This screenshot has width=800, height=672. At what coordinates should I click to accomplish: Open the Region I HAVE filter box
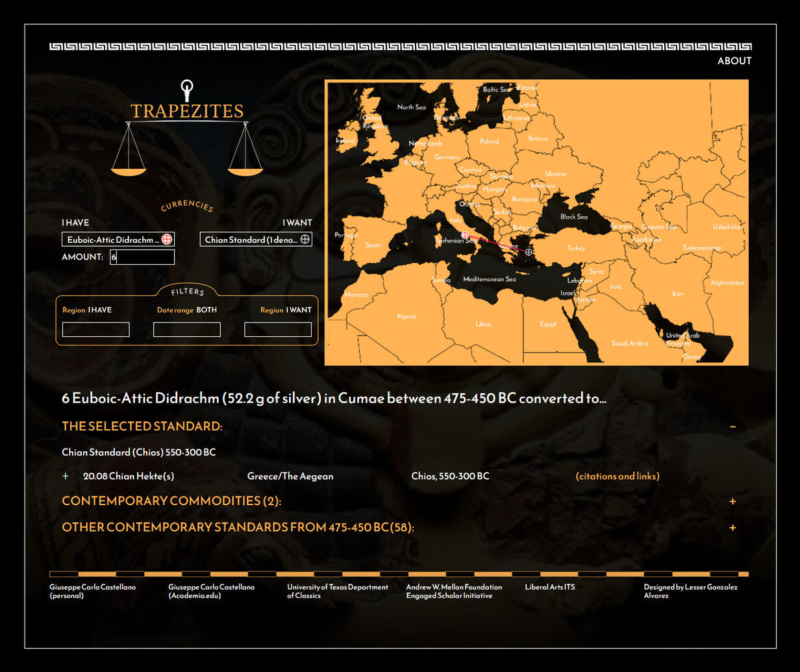pos(96,330)
